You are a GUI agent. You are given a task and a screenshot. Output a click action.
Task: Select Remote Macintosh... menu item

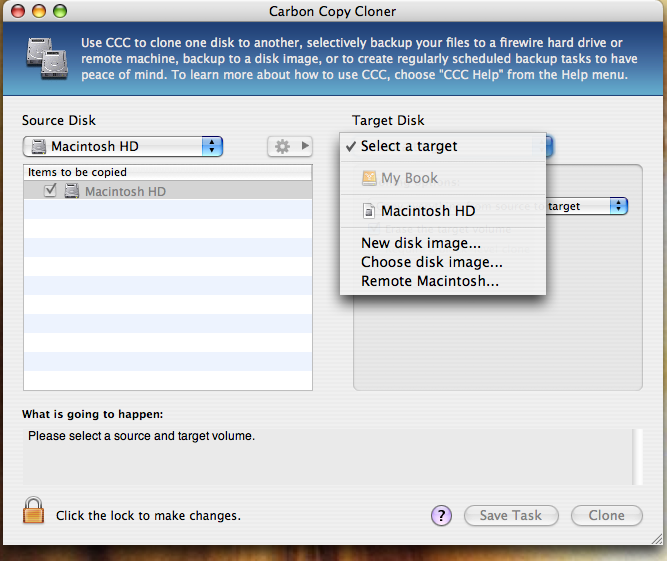click(443, 281)
